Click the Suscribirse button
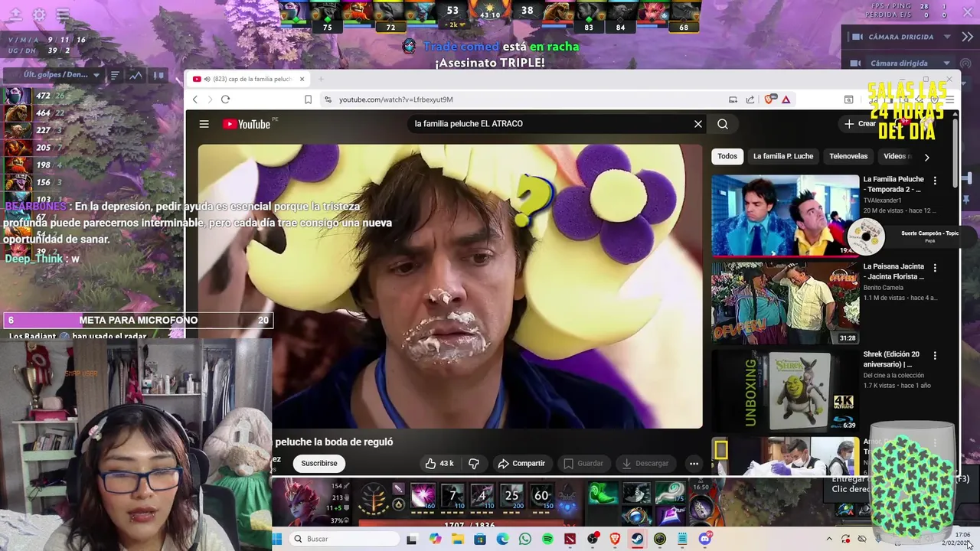 point(319,463)
